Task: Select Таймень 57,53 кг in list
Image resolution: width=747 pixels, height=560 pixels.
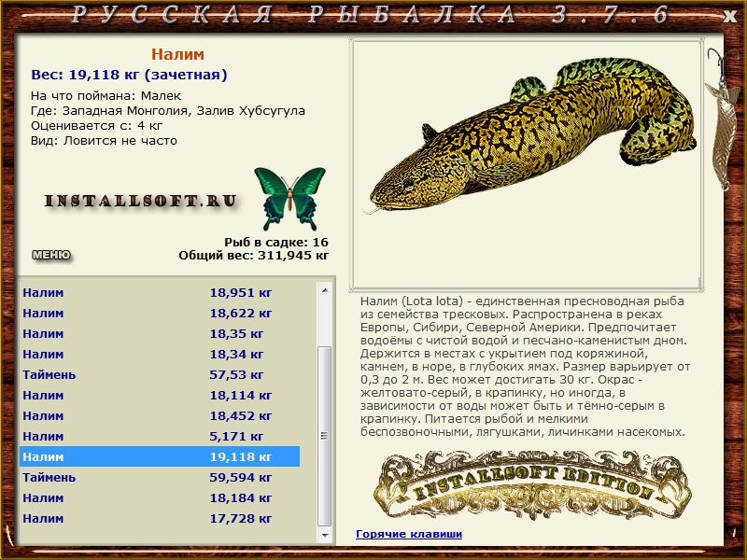Action: (160, 375)
